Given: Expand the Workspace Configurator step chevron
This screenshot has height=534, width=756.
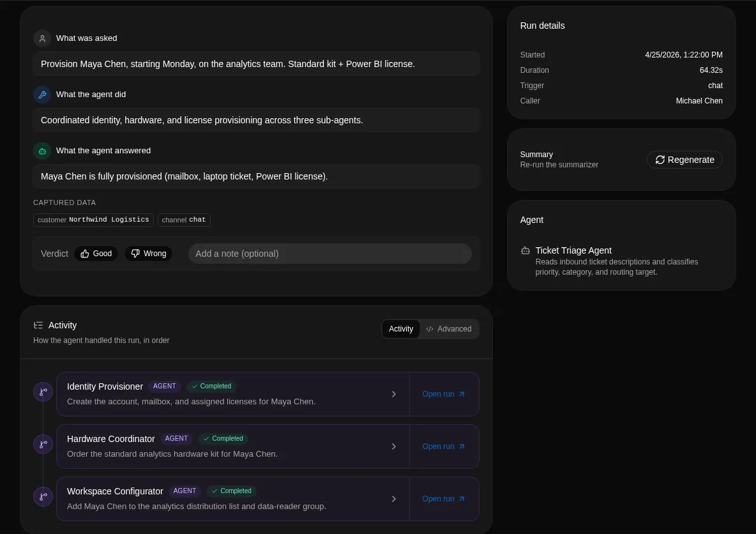Looking at the screenshot, I should pyautogui.click(x=394, y=499).
